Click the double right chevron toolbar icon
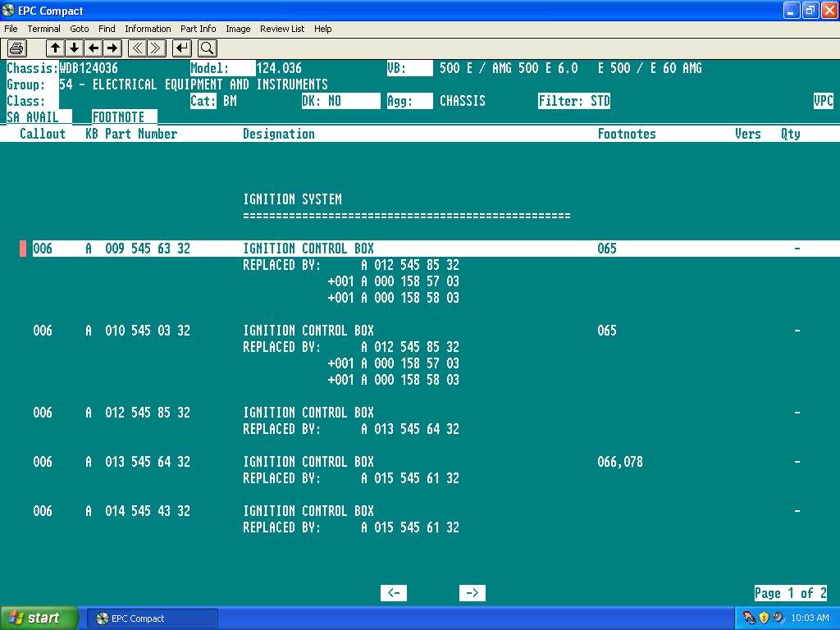The width and height of the screenshot is (840, 630). [x=157, y=48]
